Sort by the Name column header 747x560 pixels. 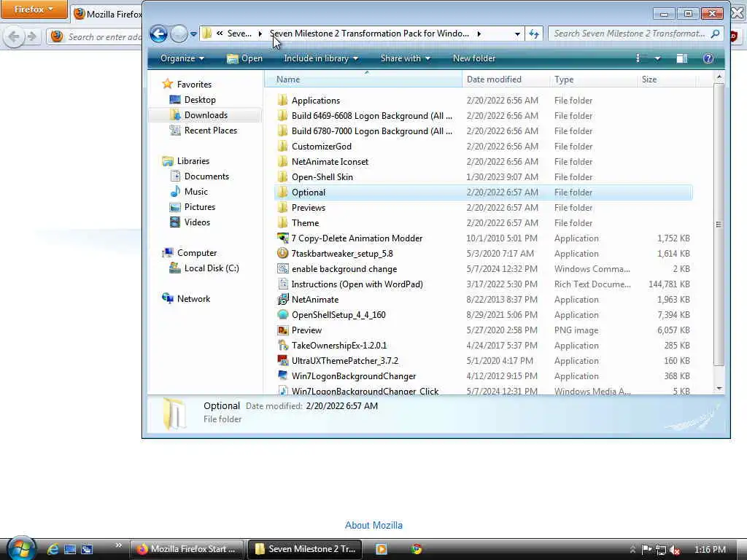363,79
